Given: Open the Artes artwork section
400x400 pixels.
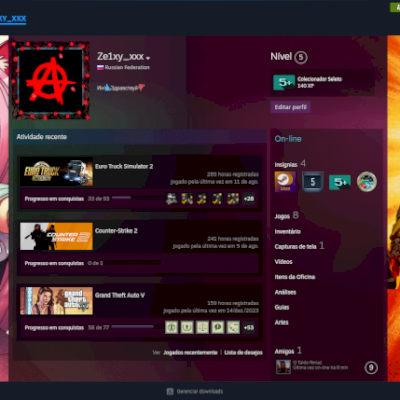Looking at the screenshot, I should (281, 322).
